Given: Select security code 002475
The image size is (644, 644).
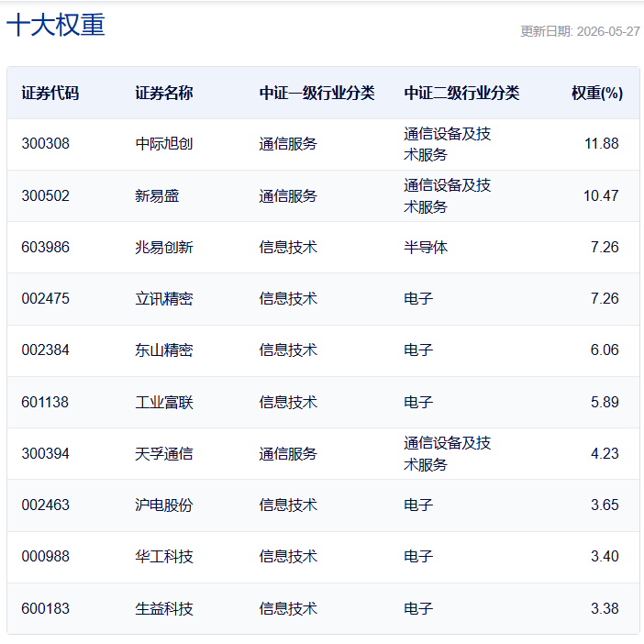Looking at the screenshot, I should pos(46,298).
